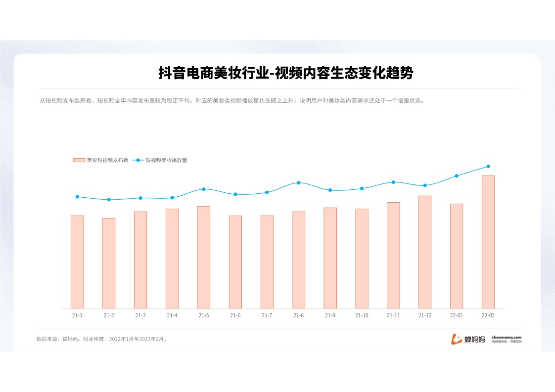
Task: Select the blue data point for 22-02
Action: pos(488,167)
